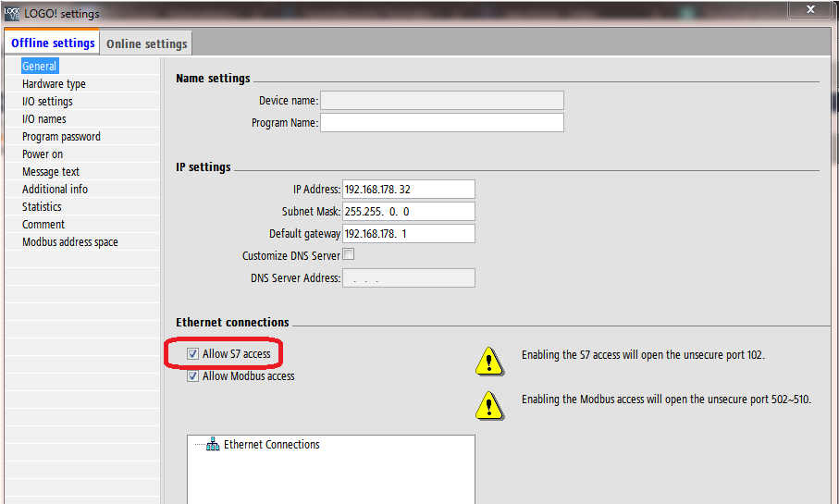Viewport: 839px width, 504px height.
Task: Open the Online settings tab
Action: click(x=146, y=43)
